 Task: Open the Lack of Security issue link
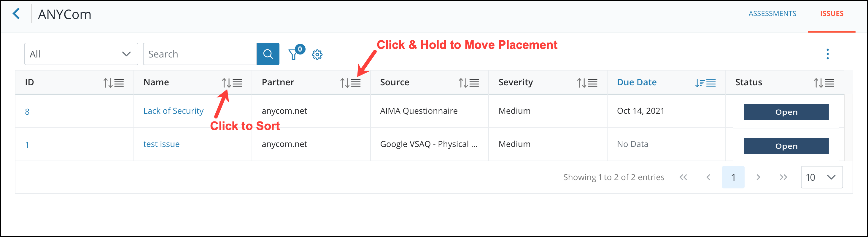[x=173, y=111]
